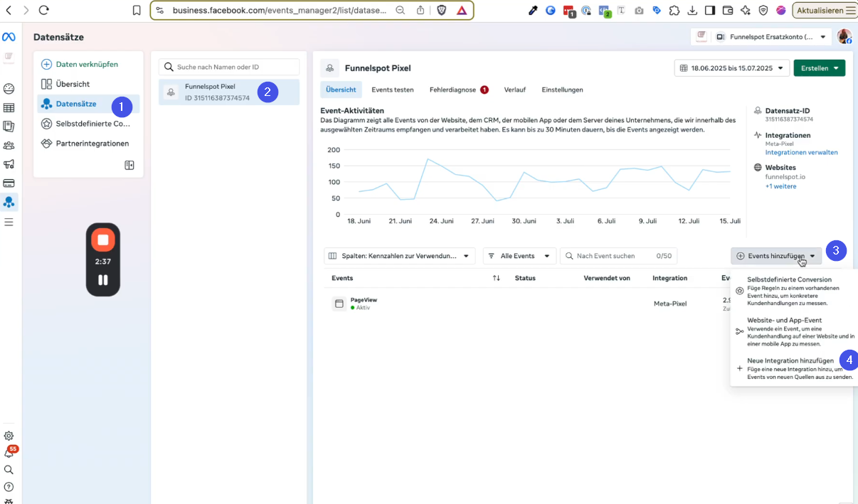858x504 pixels.
Task: Click the green Erstellen button
Action: [x=819, y=68]
